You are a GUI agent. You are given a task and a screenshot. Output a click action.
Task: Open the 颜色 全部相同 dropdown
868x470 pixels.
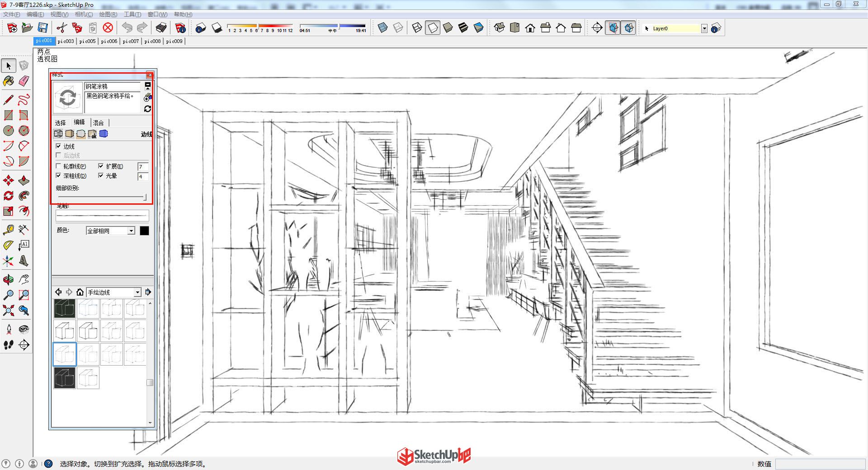click(111, 231)
